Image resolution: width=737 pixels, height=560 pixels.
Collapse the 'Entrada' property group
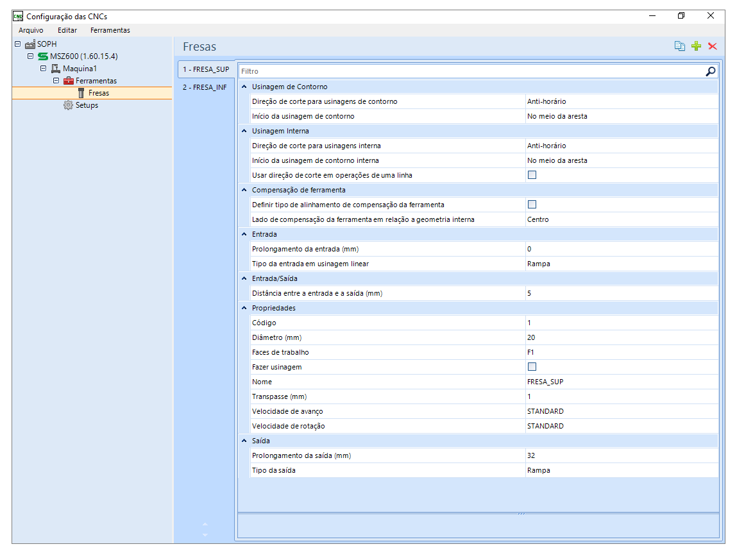click(x=244, y=234)
